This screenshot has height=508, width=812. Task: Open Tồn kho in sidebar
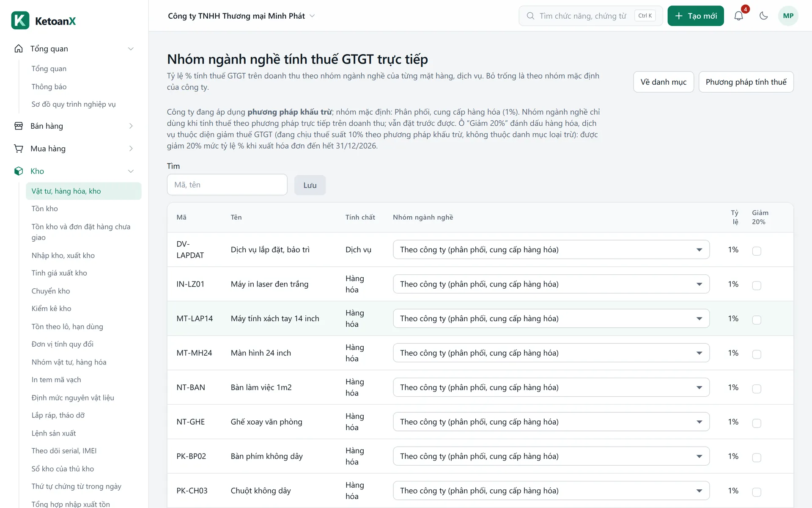(45, 209)
